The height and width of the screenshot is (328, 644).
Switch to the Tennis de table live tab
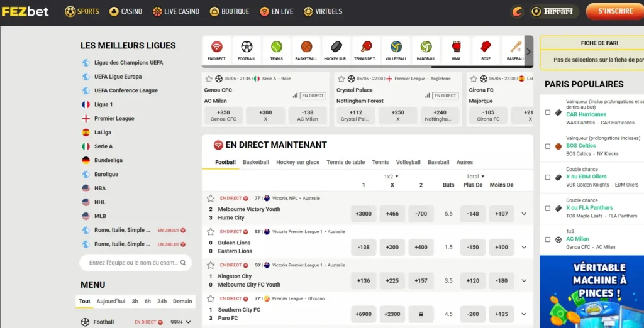tap(345, 162)
